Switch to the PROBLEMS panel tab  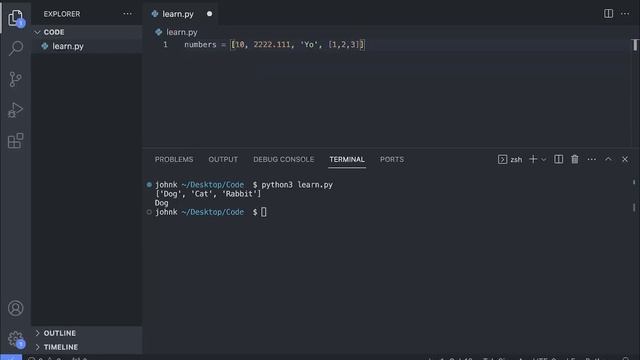pyautogui.click(x=174, y=159)
